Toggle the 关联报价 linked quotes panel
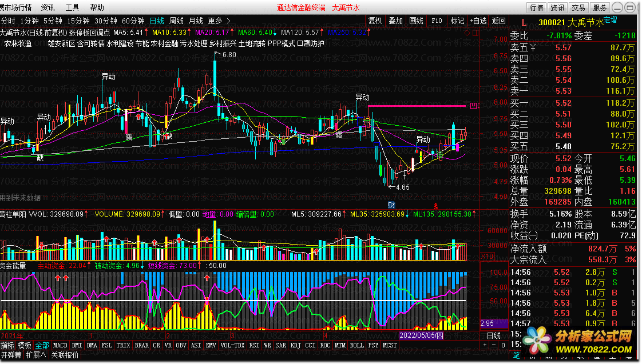 pyautogui.click(x=65, y=355)
